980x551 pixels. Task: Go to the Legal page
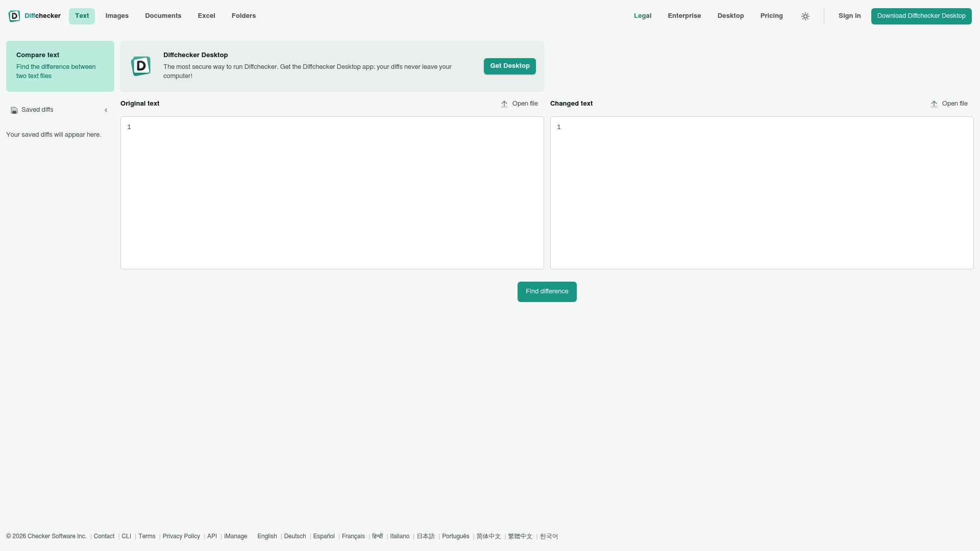(643, 16)
